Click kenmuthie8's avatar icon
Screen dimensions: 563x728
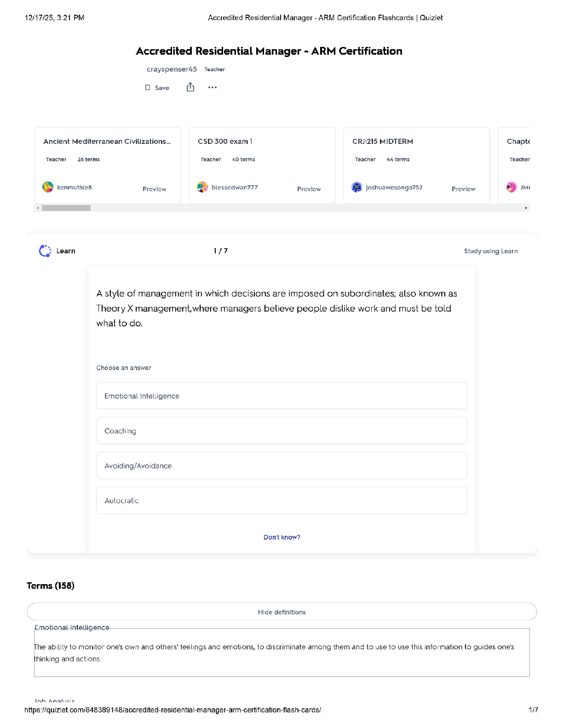tap(48, 187)
